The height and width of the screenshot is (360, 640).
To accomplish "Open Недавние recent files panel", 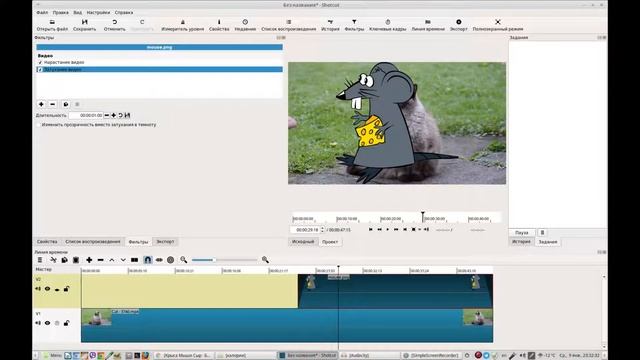I will [x=245, y=25].
